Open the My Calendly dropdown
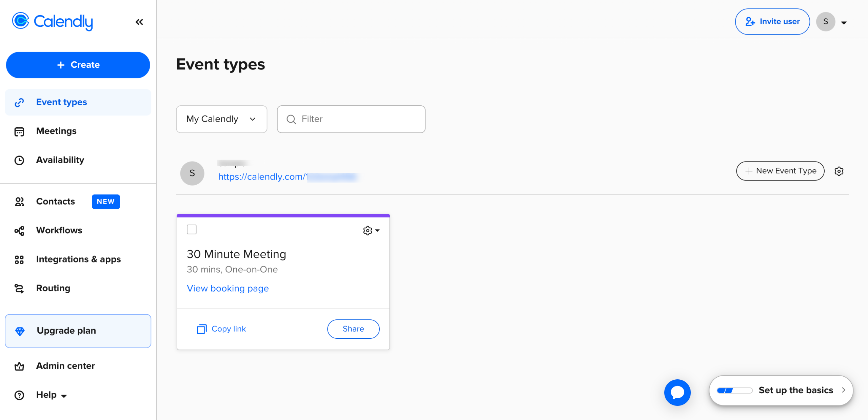The height and width of the screenshot is (420, 868). click(x=221, y=119)
